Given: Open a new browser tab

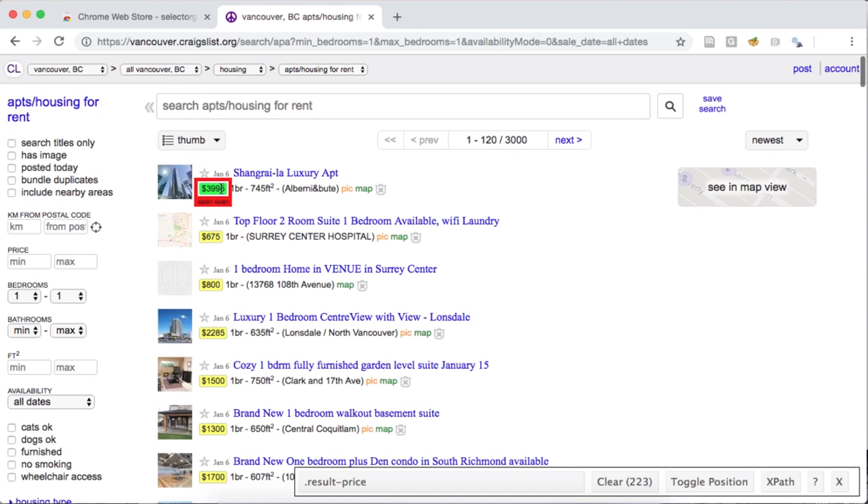Looking at the screenshot, I should click(397, 17).
